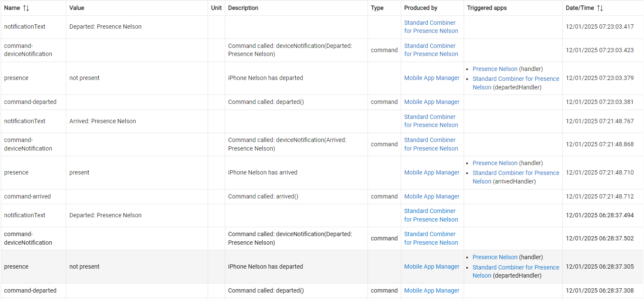Viewport: 644px width, 299px height.
Task: Click the sort arrows beside the Name header
Action: click(x=26, y=8)
